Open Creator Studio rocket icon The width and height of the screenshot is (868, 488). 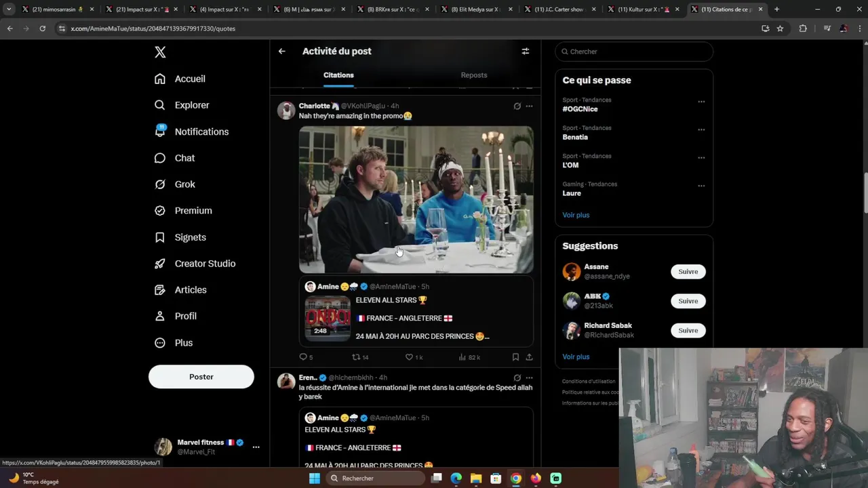[x=160, y=264]
